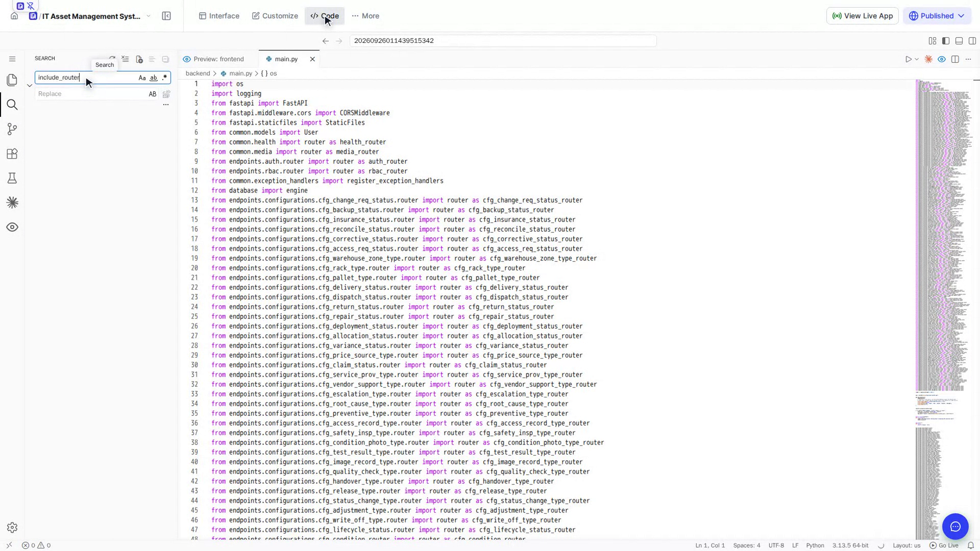Navigate forward with the right arrow
The width and height of the screenshot is (980, 551).
click(x=339, y=41)
